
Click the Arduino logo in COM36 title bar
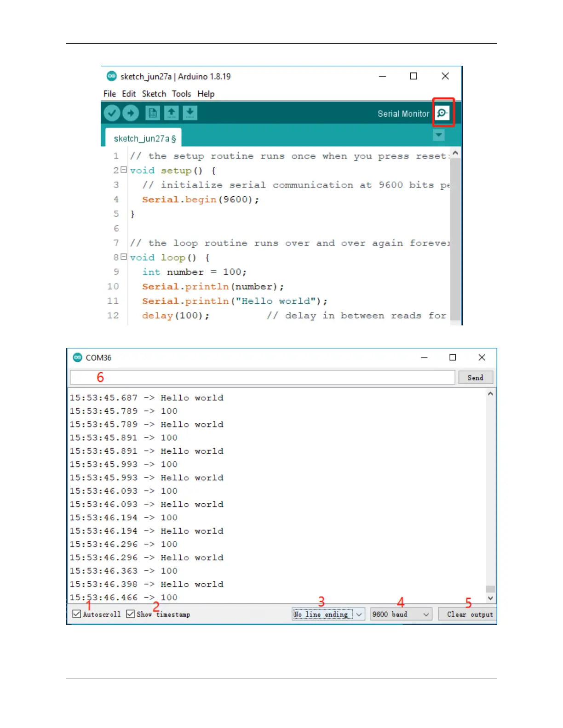point(78,358)
